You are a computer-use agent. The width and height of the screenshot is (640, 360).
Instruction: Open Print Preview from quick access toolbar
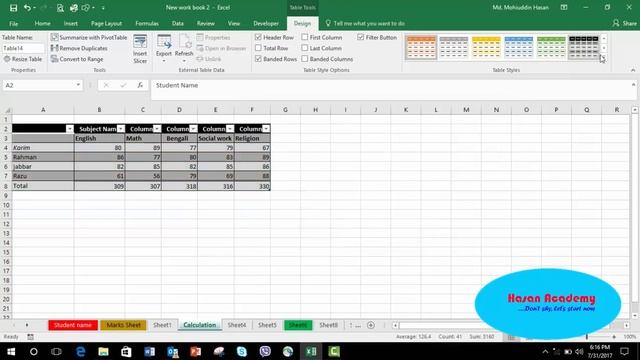tap(60, 8)
